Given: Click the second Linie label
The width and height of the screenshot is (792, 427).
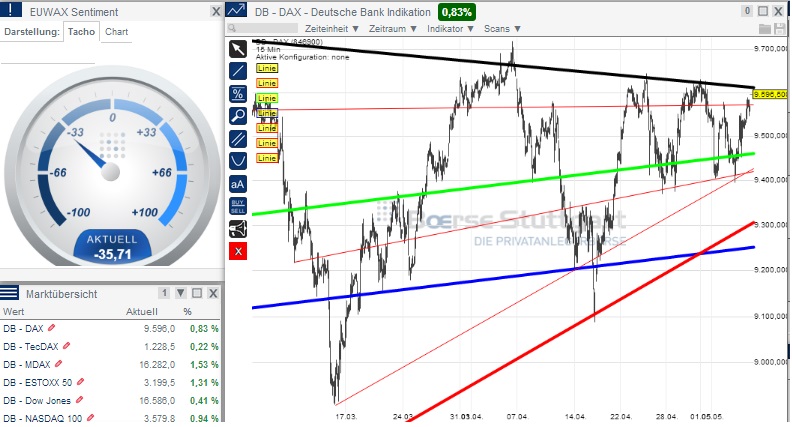Looking at the screenshot, I should point(267,83).
